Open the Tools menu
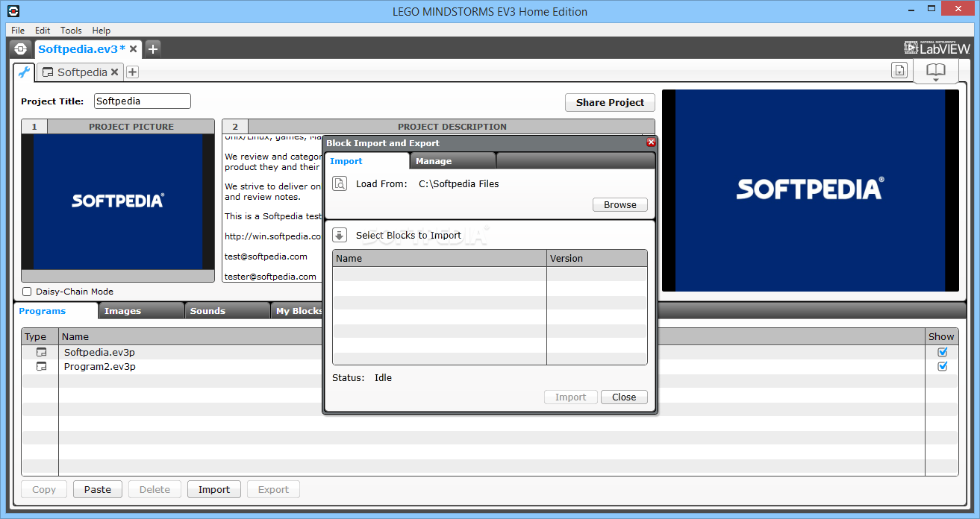The image size is (980, 519). [x=71, y=31]
